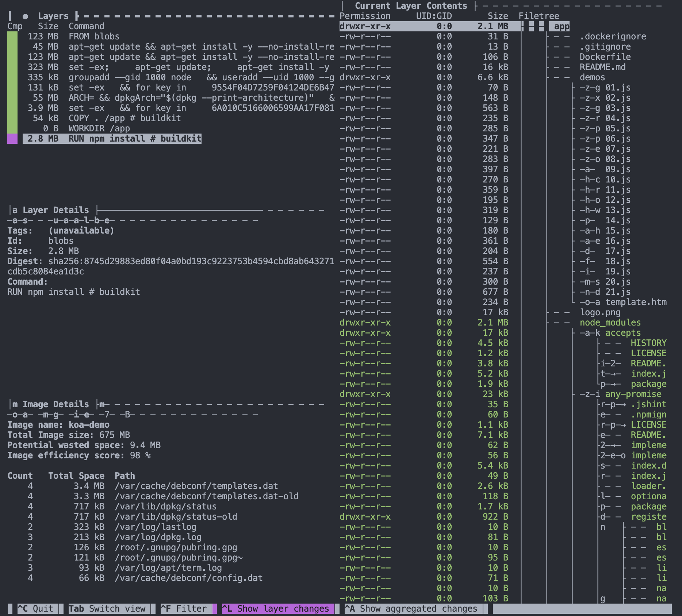Select the purple comparison marker beside npm install layer
This screenshot has height=616, width=682.
coord(12,139)
